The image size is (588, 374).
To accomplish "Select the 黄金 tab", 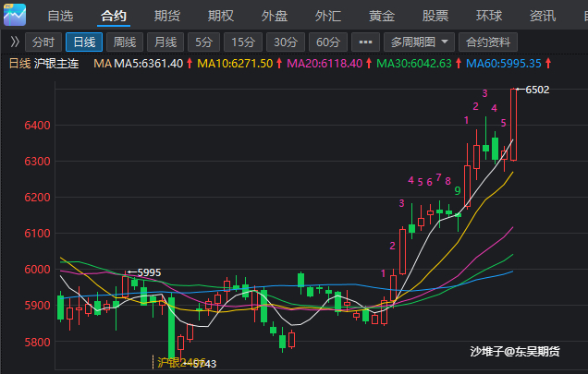I will 382,16.
